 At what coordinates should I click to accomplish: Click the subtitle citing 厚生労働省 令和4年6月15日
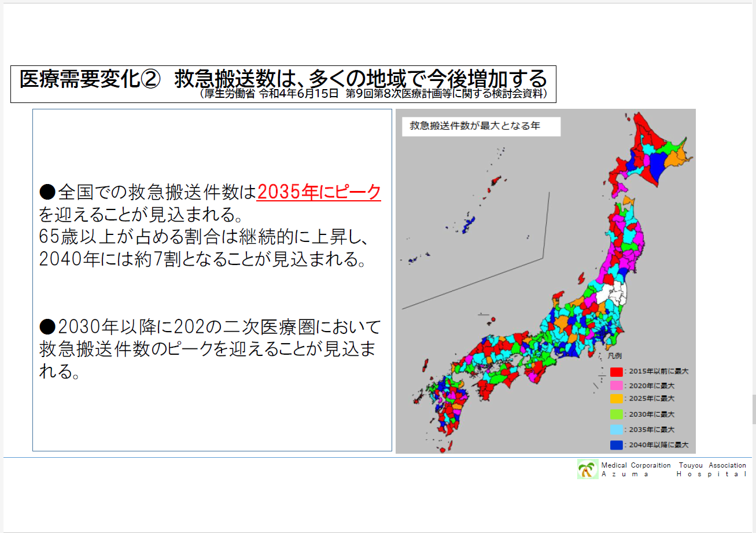(x=374, y=94)
